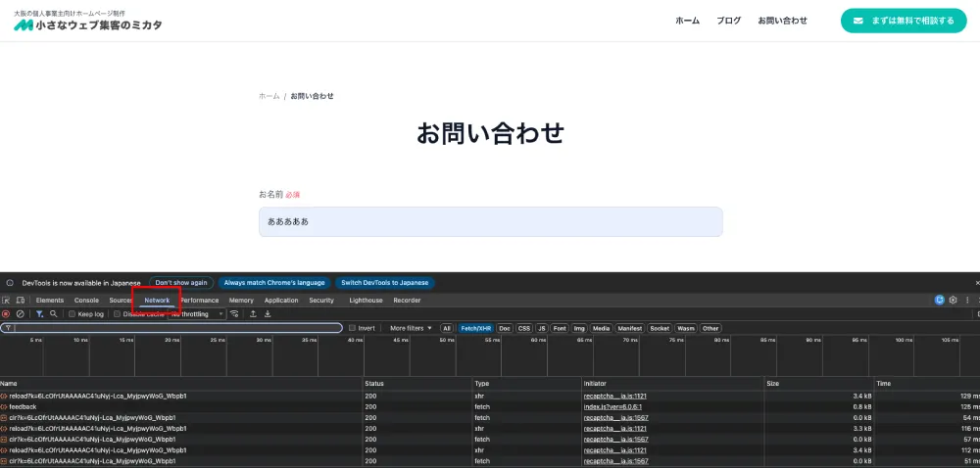Switch to the Memory tab
The image size is (980, 468).
click(x=241, y=301)
